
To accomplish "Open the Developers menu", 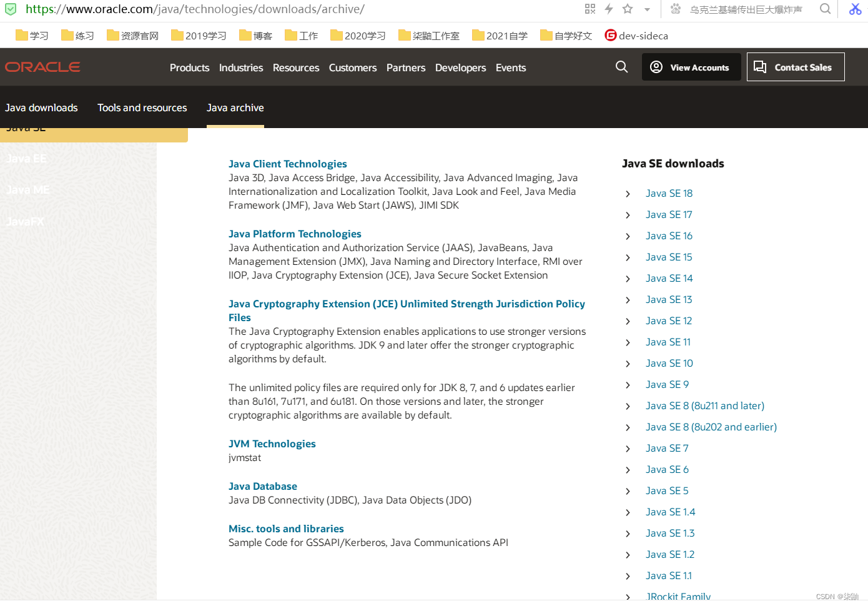I will [460, 67].
